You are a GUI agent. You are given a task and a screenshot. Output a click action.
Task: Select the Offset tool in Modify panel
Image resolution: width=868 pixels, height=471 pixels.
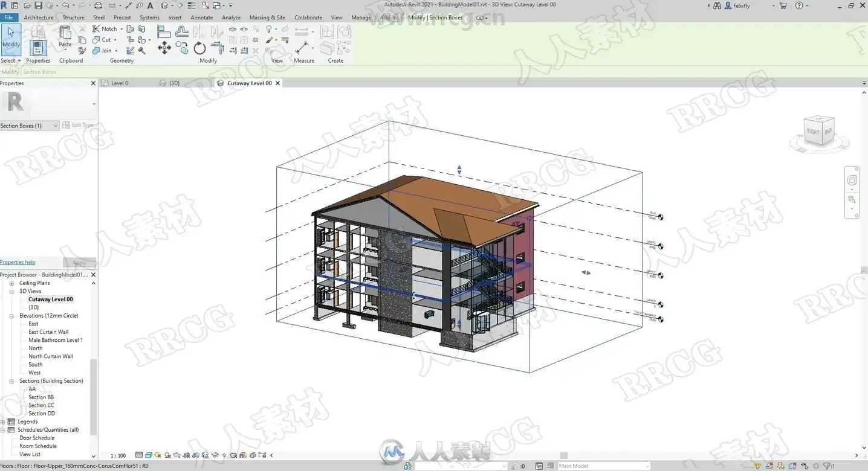click(182, 31)
